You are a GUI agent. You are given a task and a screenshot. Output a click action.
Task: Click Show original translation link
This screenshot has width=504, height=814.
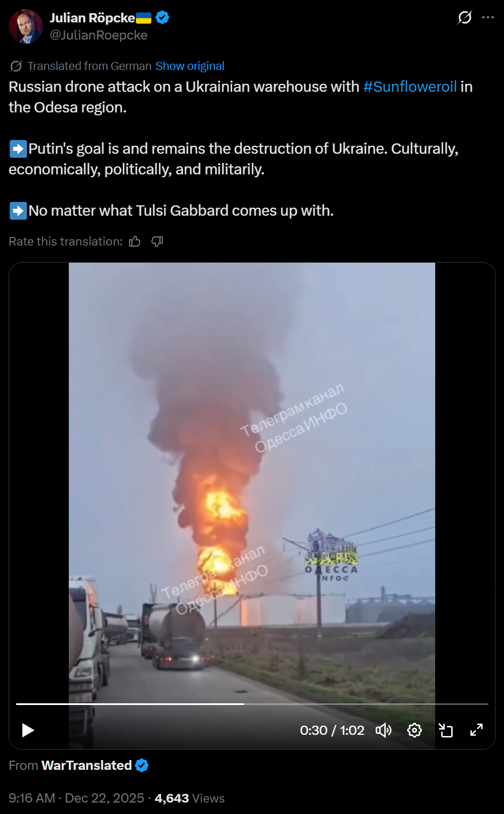click(190, 66)
